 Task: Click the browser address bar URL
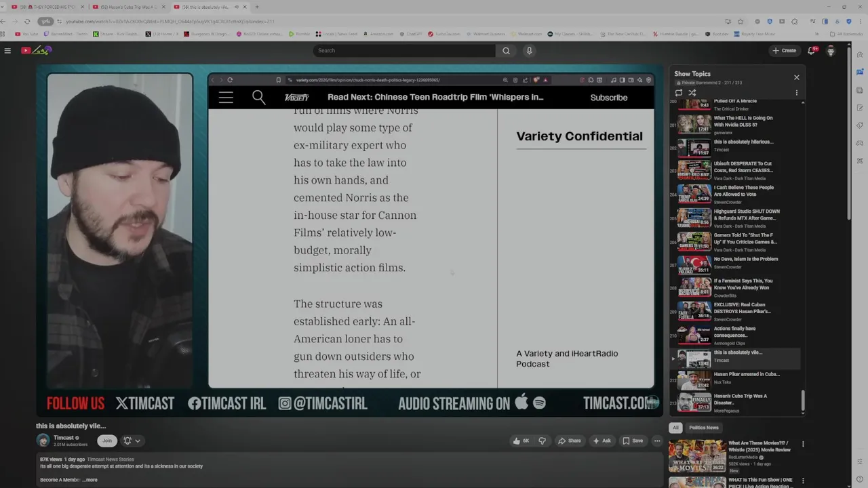[x=170, y=22]
